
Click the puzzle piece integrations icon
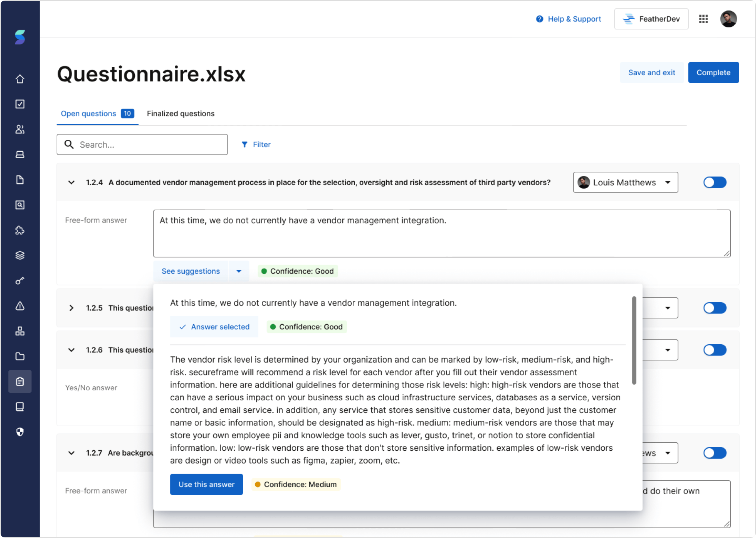point(20,230)
